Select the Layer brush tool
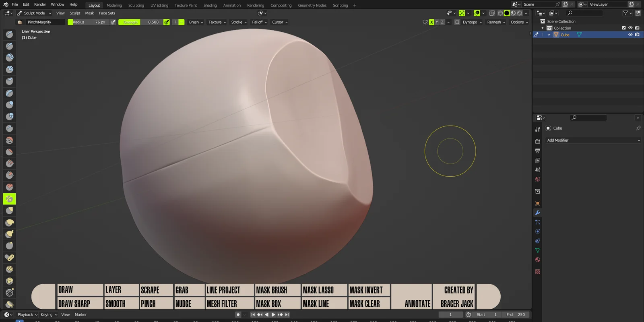The image size is (644, 322). [9, 93]
